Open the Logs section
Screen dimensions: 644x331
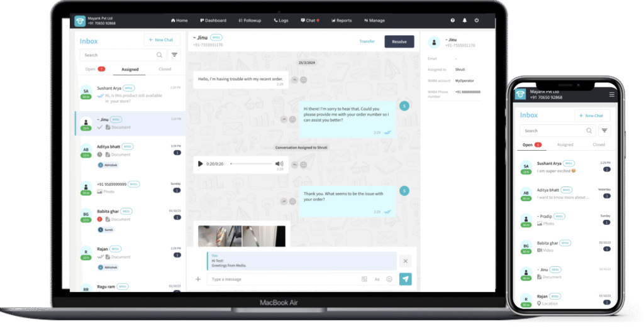(281, 21)
